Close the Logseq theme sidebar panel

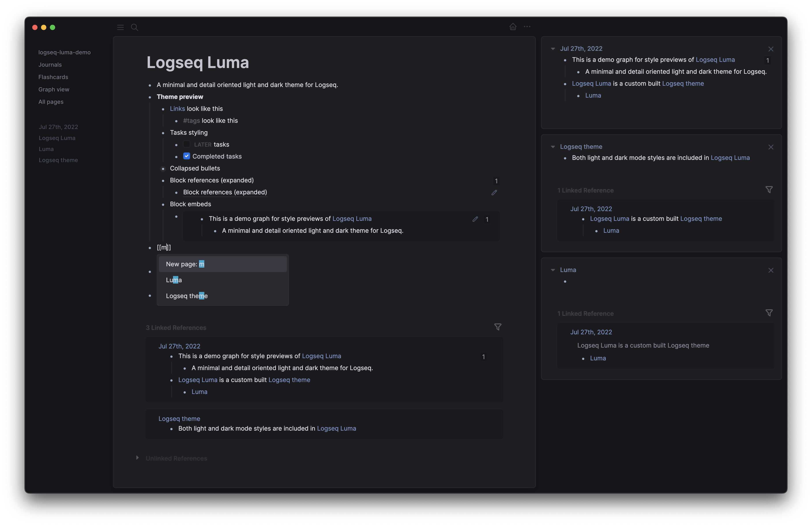[x=771, y=147]
